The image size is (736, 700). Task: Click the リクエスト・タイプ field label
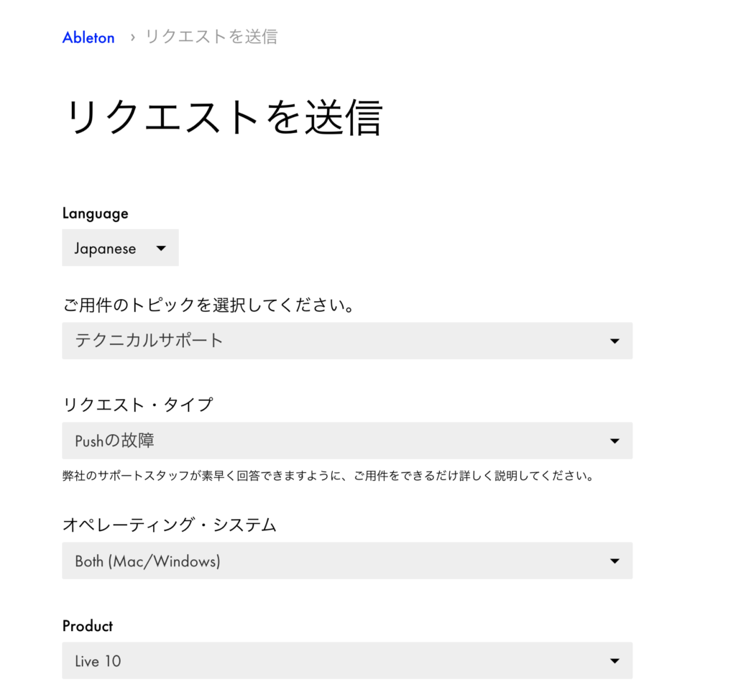coord(137,405)
